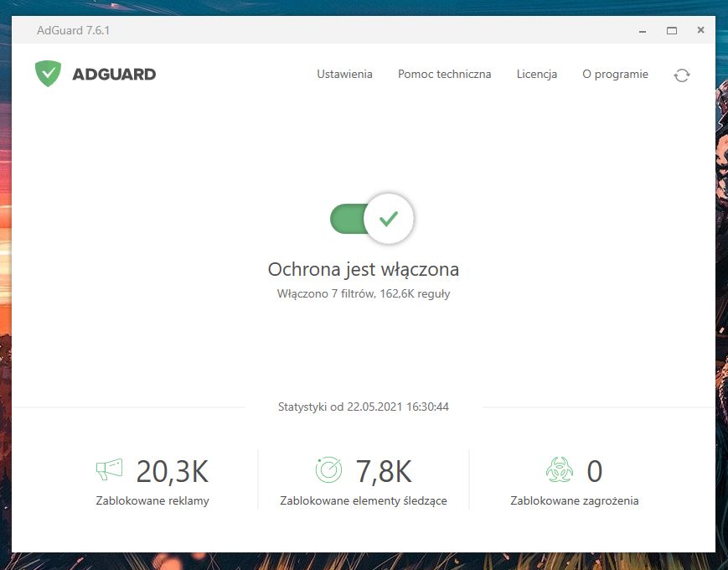This screenshot has width=728, height=570.
Task: Open the Licencja menu
Action: tap(537, 75)
